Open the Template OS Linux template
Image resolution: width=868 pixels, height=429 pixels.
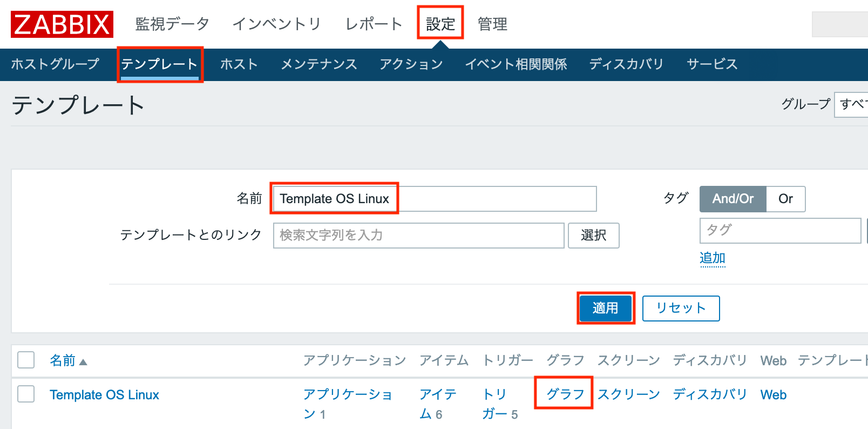click(104, 394)
